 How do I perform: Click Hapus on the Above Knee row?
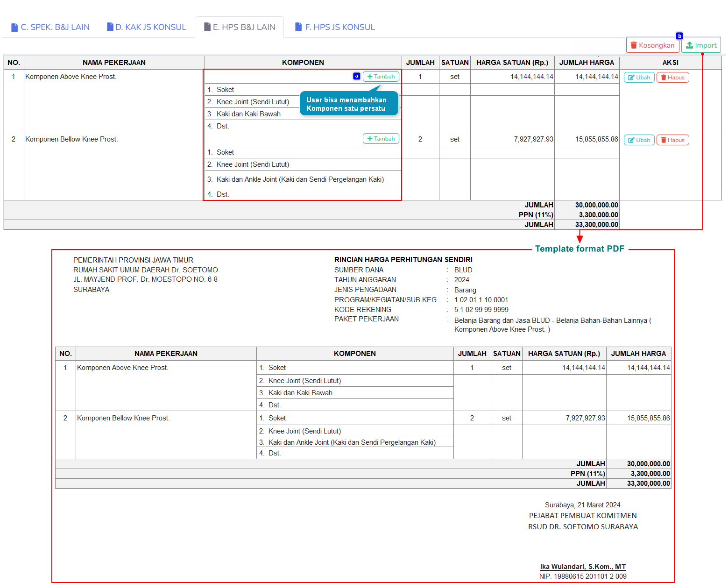tap(672, 78)
